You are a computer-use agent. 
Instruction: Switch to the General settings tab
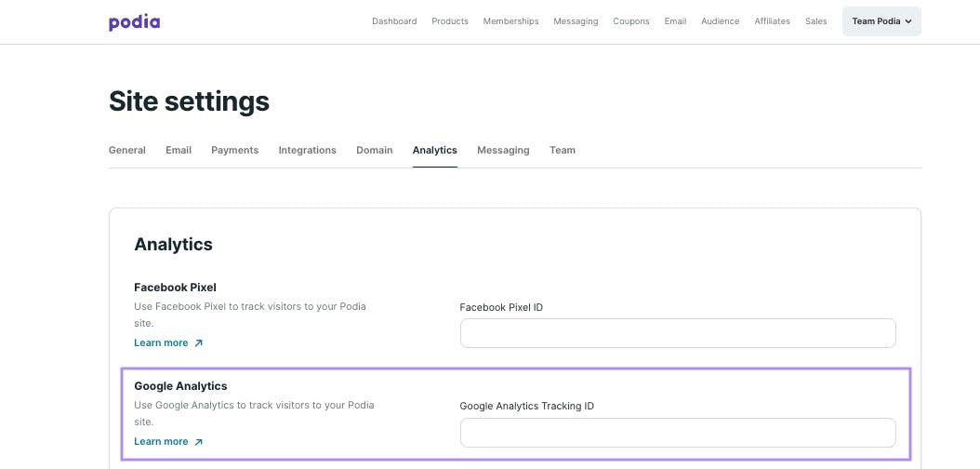pyautogui.click(x=126, y=150)
